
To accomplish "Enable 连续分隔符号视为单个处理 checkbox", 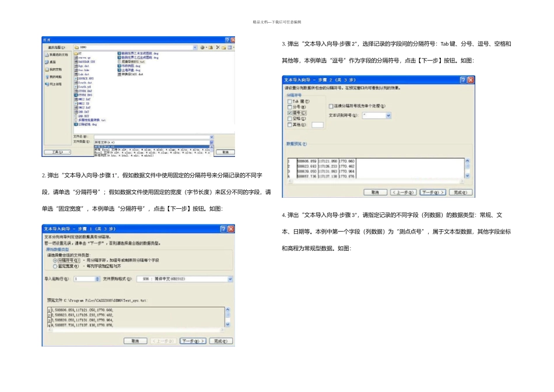I will [x=331, y=106].
